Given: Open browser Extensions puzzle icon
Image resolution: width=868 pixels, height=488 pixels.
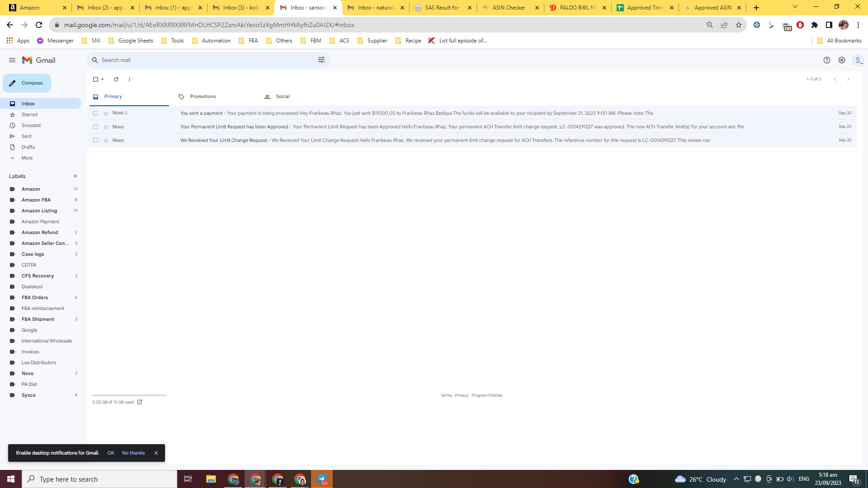Looking at the screenshot, I should (x=815, y=25).
